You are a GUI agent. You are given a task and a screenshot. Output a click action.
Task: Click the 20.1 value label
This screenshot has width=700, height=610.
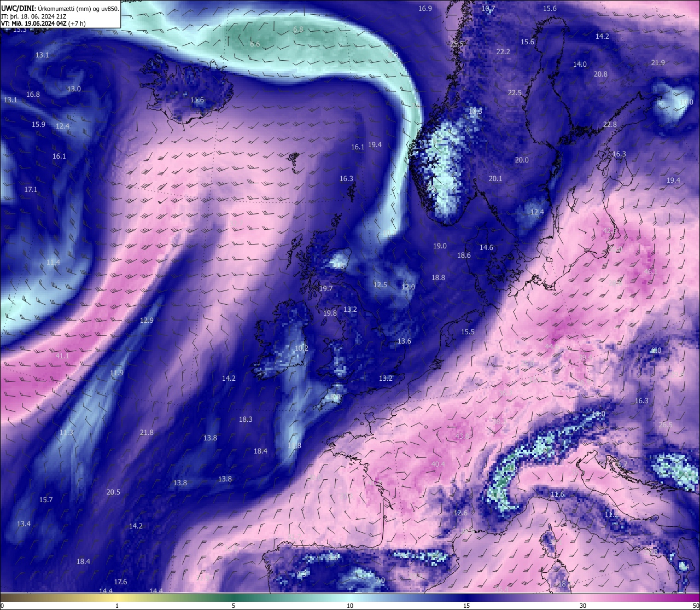495,178
